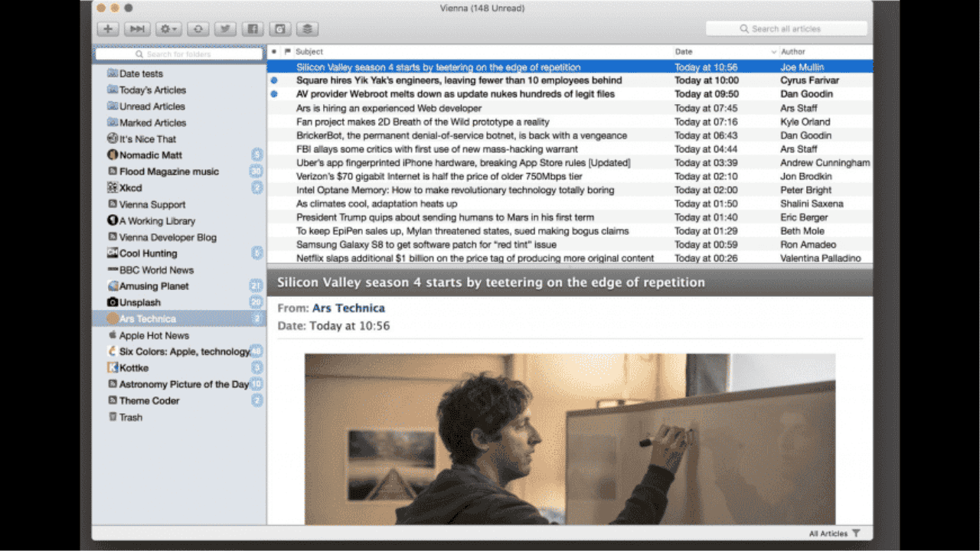
Task: Click the Kottke feed icon
Action: tap(113, 368)
